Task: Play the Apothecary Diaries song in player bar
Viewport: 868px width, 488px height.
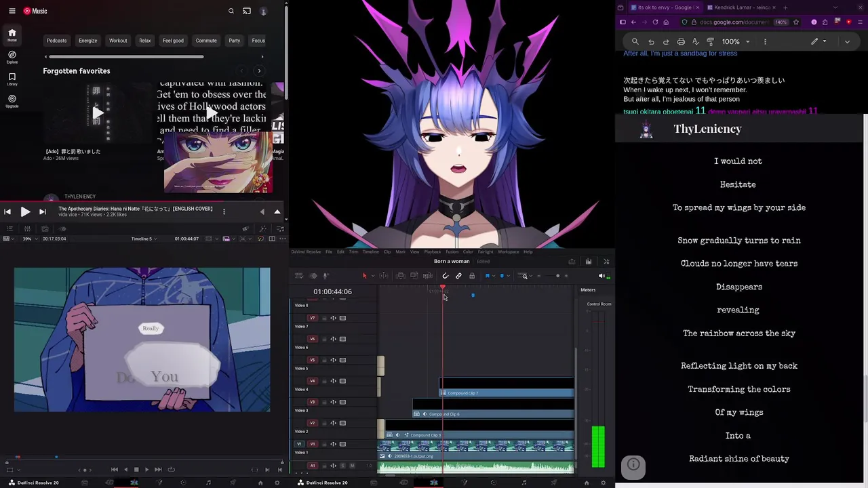Action: pos(25,212)
